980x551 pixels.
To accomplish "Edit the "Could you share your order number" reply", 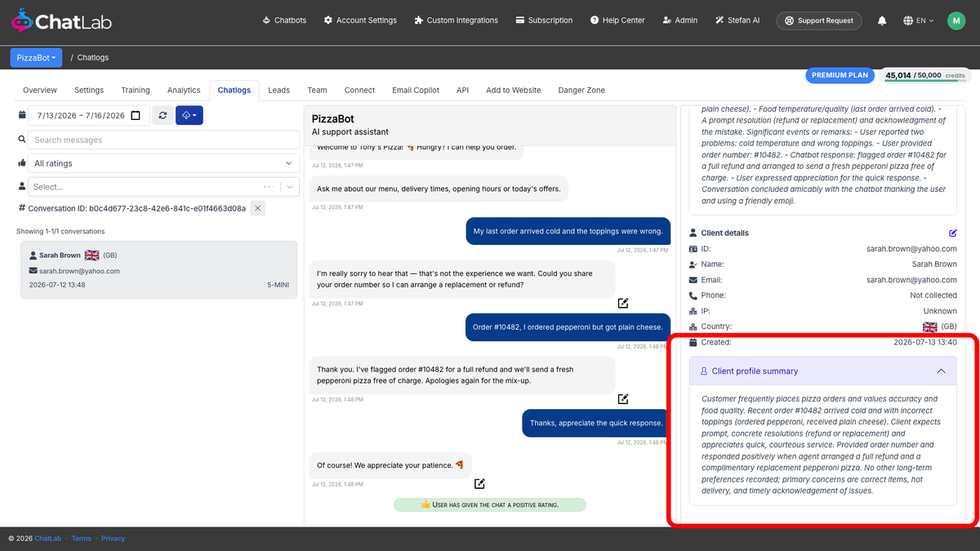I will (623, 303).
